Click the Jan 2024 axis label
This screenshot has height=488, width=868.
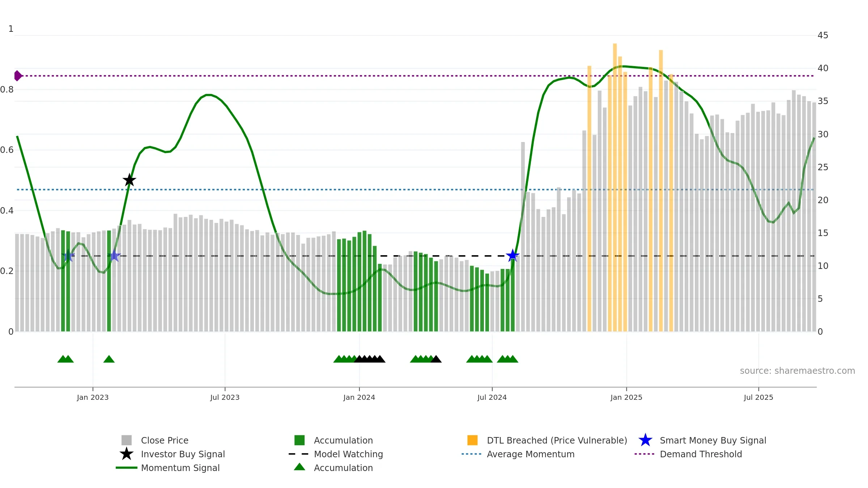(359, 398)
